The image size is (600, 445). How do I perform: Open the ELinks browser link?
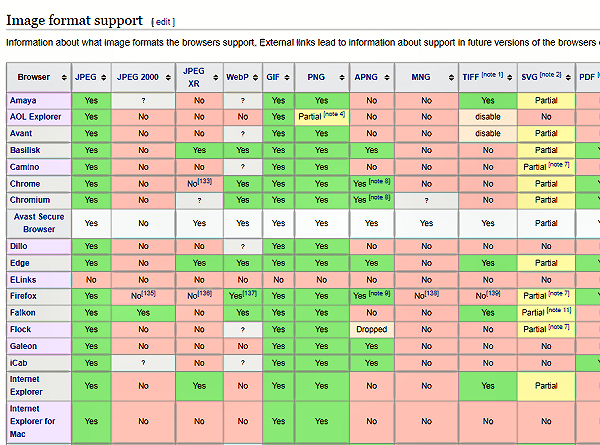coord(23,280)
